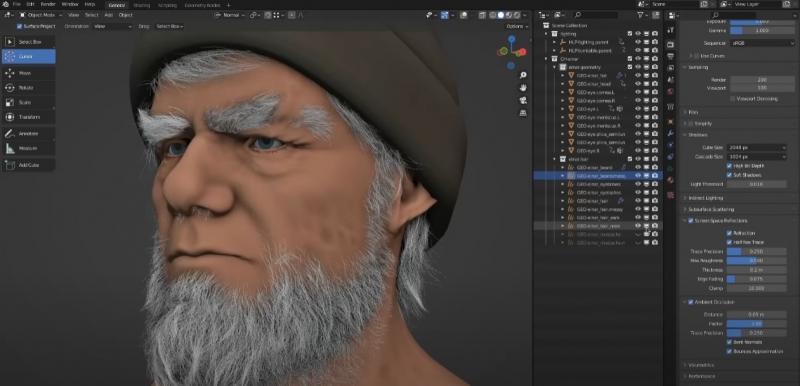This screenshot has height=386, width=800.
Task: Open the Output properties tab icon
Action: tap(670, 56)
